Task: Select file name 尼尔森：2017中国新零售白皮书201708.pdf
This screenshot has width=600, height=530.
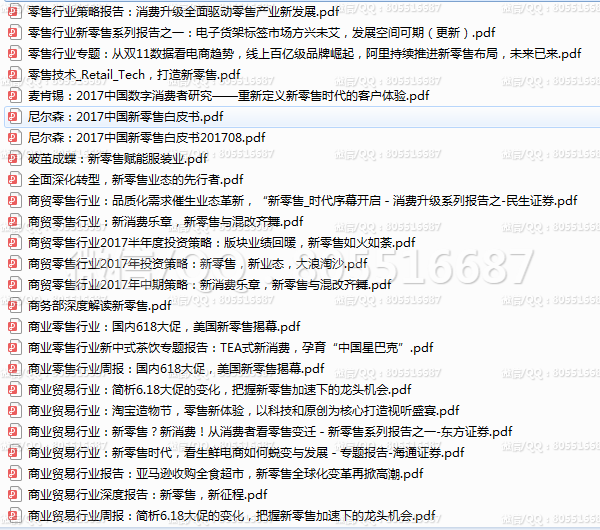Action: click(147, 138)
